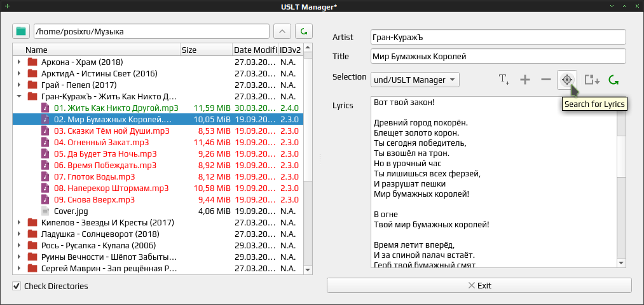Click size value 4,06 MiB
Viewport: 644px width, 305px height.
(214, 211)
